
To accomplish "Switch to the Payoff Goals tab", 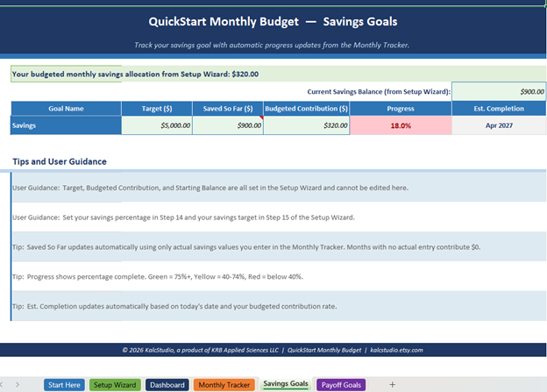I will click(x=341, y=384).
